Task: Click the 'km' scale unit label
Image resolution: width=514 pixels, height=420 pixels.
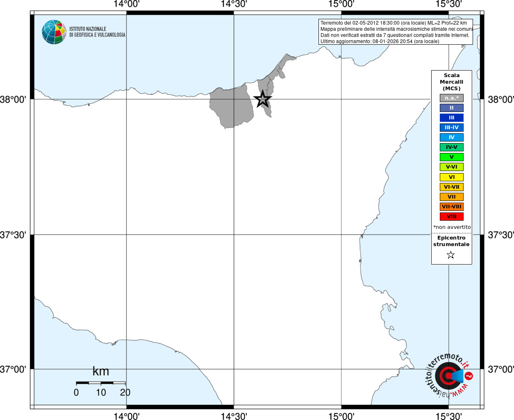Action: [101, 371]
